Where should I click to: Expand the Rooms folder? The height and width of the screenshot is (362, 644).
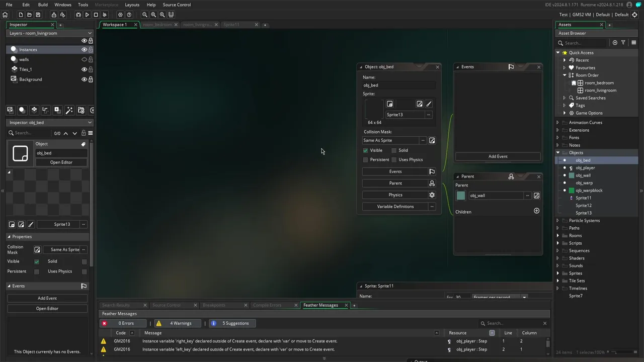(x=558, y=235)
